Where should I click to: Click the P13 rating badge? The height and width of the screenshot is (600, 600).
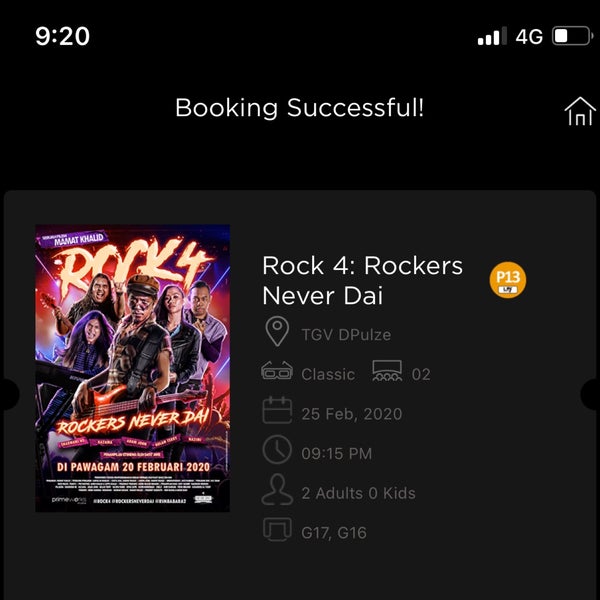[x=507, y=280]
